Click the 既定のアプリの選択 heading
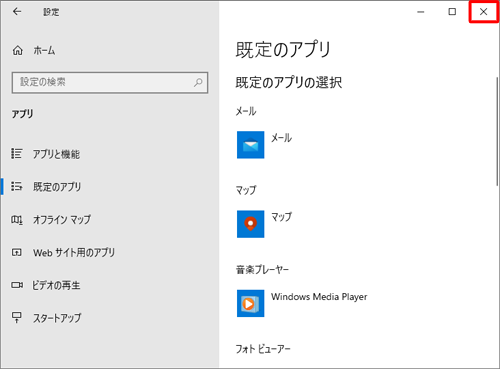The width and height of the screenshot is (500, 369). pos(289,82)
